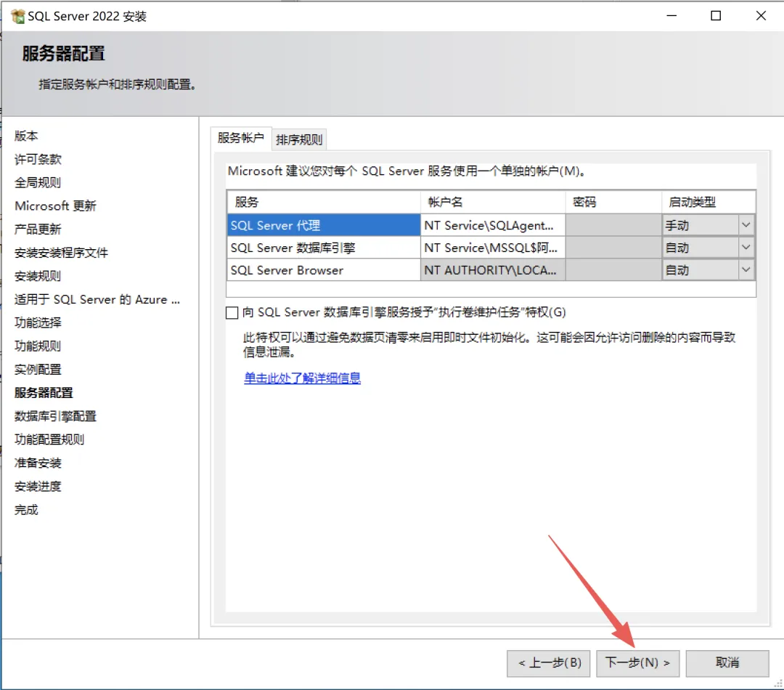
Task: Click 完成 step in sidebar
Action: tap(26, 509)
